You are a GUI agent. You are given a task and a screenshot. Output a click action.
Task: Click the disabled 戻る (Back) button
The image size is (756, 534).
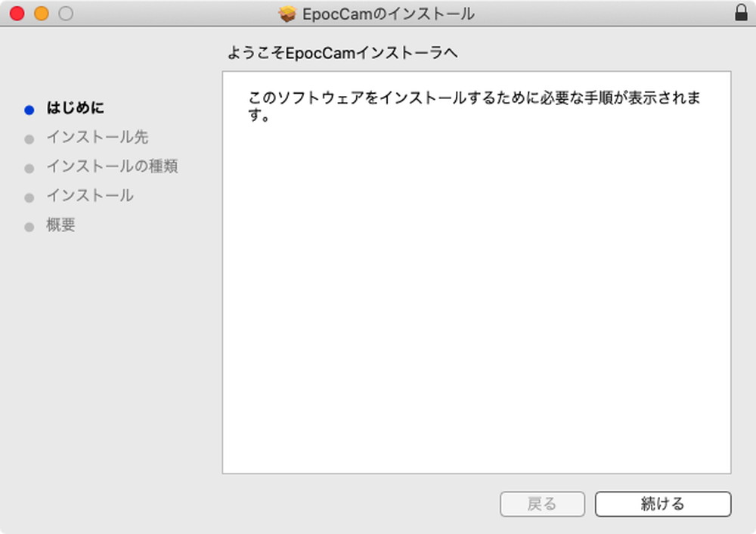pyautogui.click(x=542, y=504)
